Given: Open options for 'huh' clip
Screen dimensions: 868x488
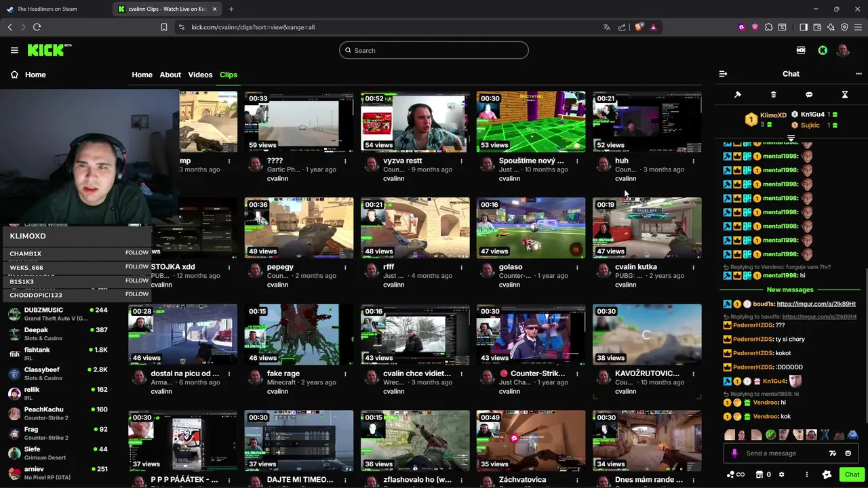Looking at the screenshot, I should click(693, 161).
